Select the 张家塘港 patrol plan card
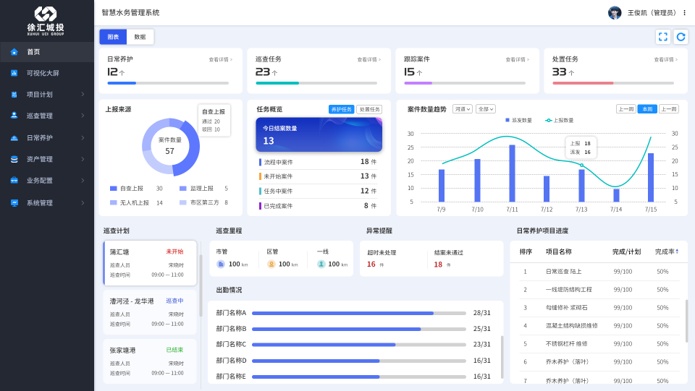The image size is (695, 391). pos(150,361)
